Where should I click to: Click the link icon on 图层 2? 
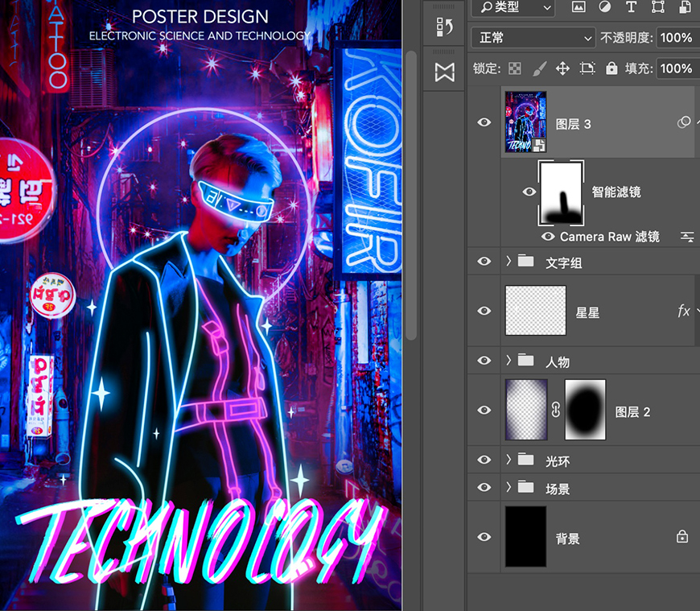coord(555,411)
